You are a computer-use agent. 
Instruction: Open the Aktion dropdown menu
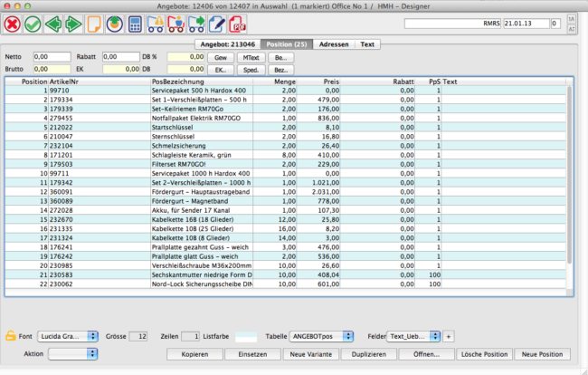pos(73,353)
